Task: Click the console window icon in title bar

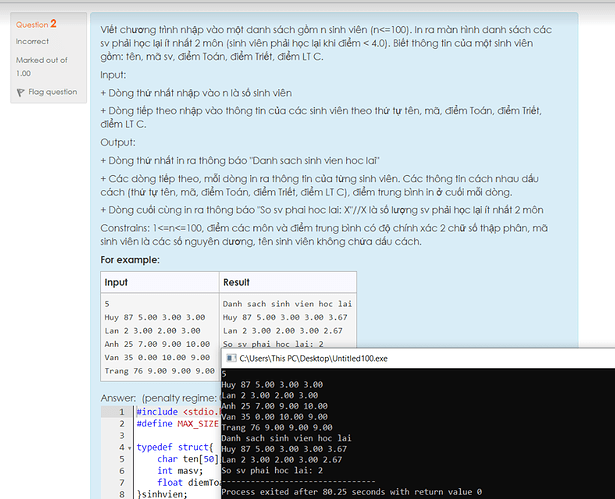Action: (x=229, y=357)
